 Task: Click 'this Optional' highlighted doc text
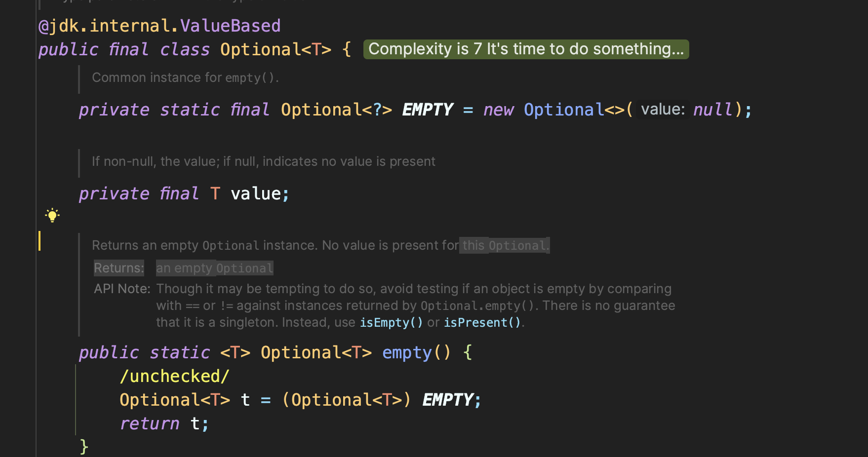504,245
